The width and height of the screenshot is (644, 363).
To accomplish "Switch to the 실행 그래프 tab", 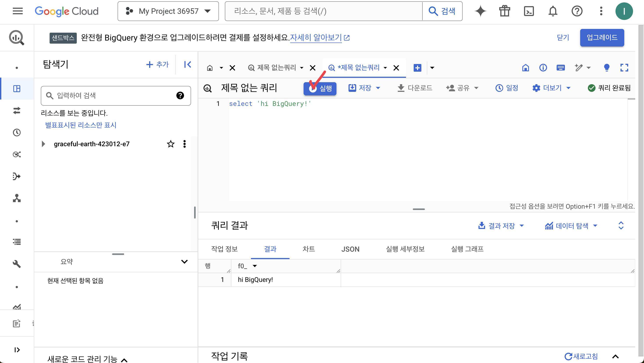I will pos(467,249).
